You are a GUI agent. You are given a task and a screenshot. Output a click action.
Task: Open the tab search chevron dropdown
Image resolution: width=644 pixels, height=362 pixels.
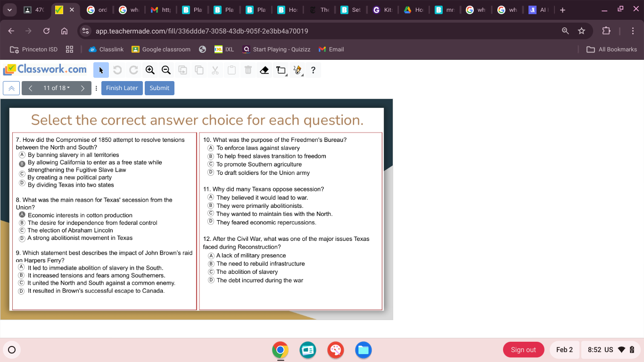tap(10, 10)
